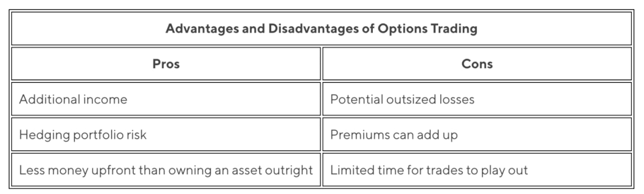Click the 'Advantages and Disadvantages of Options Trading' title row
This screenshot has width=644, height=194.
pyautogui.click(x=321, y=29)
